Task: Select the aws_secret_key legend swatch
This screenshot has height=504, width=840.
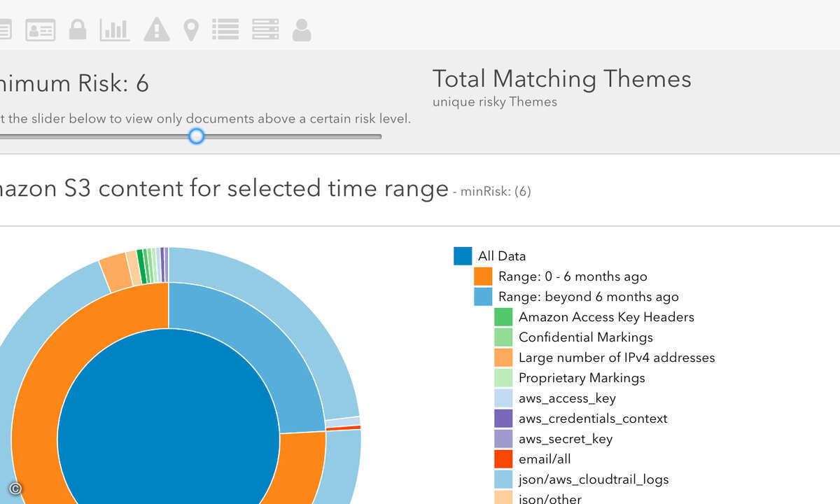Action: [503, 439]
